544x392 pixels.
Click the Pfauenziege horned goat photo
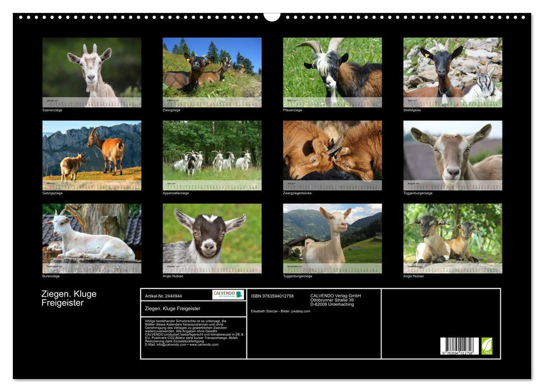click(x=332, y=72)
